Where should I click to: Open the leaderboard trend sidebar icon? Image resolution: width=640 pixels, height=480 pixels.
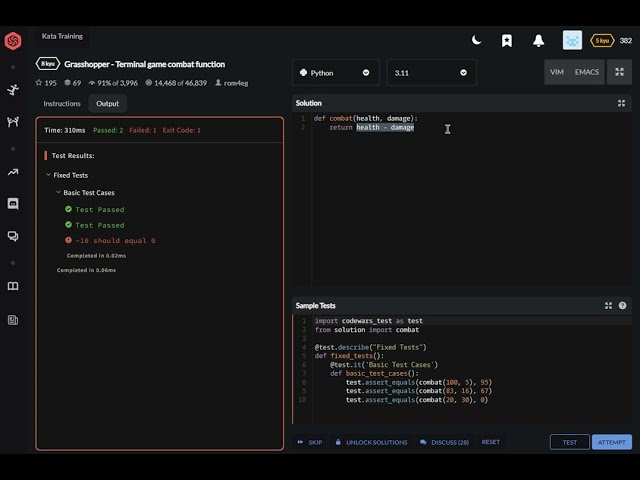[13, 172]
